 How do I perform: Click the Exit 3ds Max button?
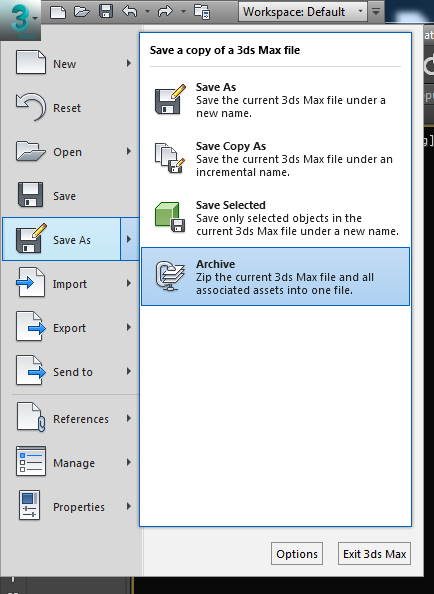374,554
